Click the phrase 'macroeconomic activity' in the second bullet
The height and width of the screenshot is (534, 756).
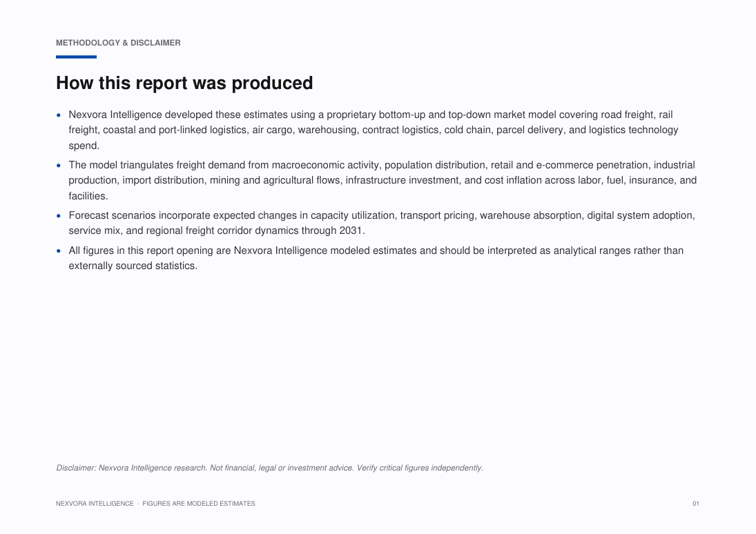pos(327,165)
